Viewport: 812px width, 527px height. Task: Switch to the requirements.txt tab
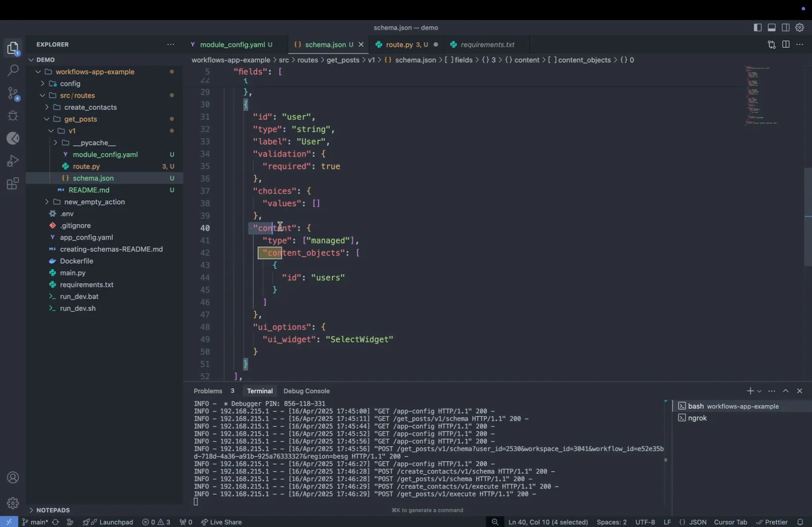[x=487, y=45]
